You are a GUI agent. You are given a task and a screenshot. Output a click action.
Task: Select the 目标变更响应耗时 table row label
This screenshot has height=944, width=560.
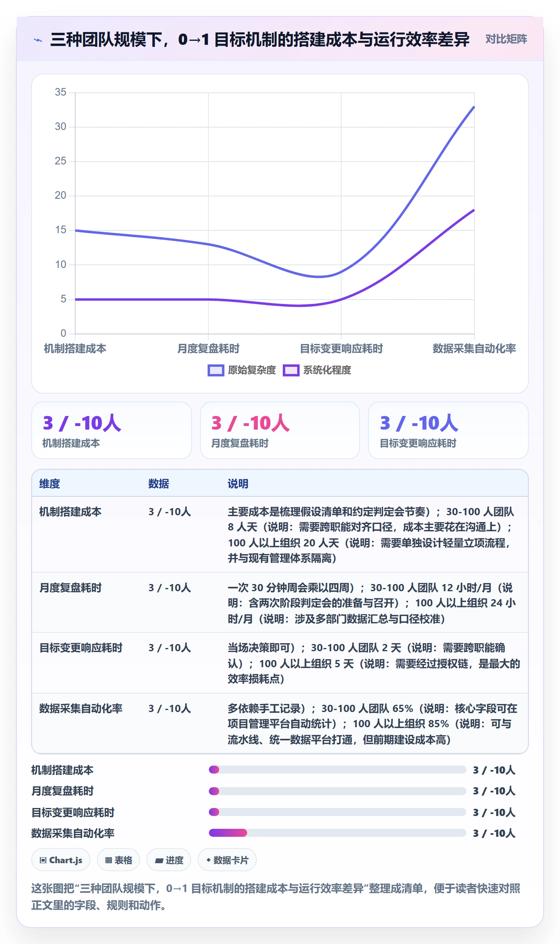[x=81, y=648]
